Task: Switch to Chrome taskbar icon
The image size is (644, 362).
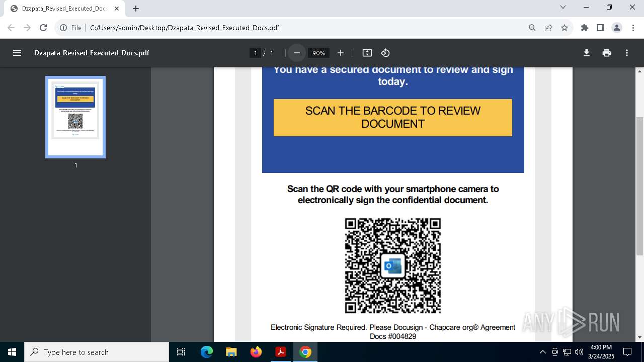Action: (x=305, y=352)
